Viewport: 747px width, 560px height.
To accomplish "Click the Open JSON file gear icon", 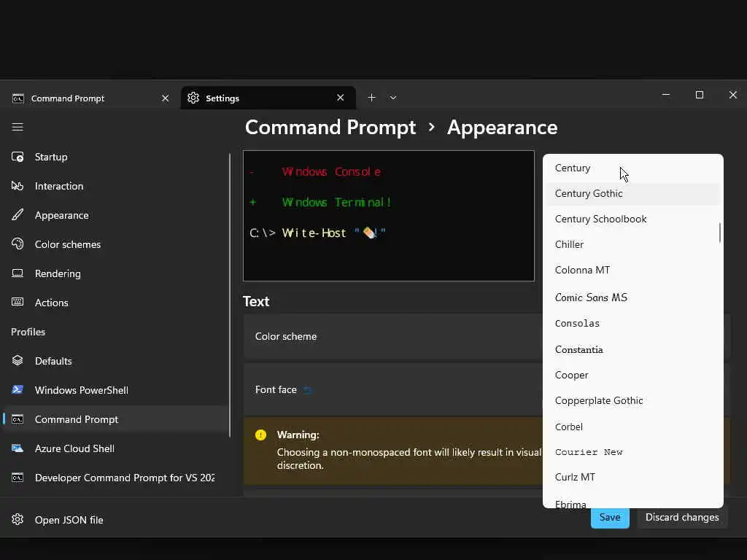I will pyautogui.click(x=18, y=519).
